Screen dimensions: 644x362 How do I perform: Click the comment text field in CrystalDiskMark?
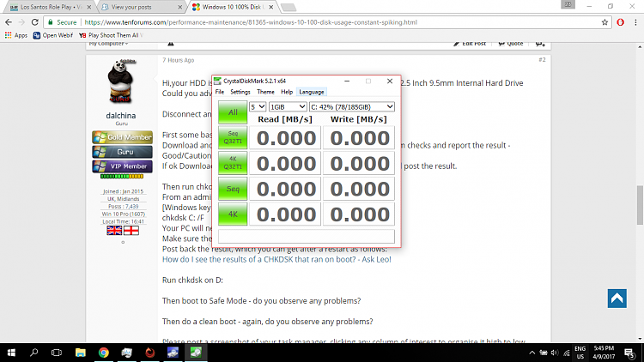307,237
